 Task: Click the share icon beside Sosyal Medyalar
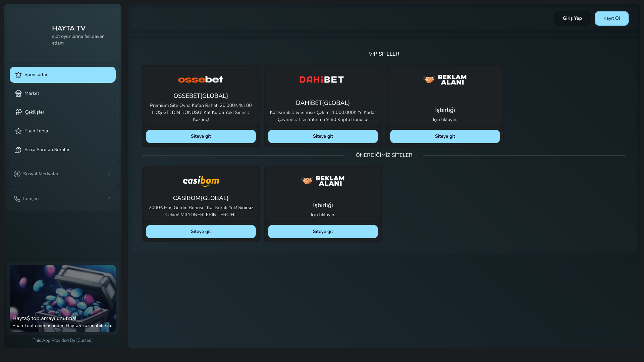click(17, 174)
